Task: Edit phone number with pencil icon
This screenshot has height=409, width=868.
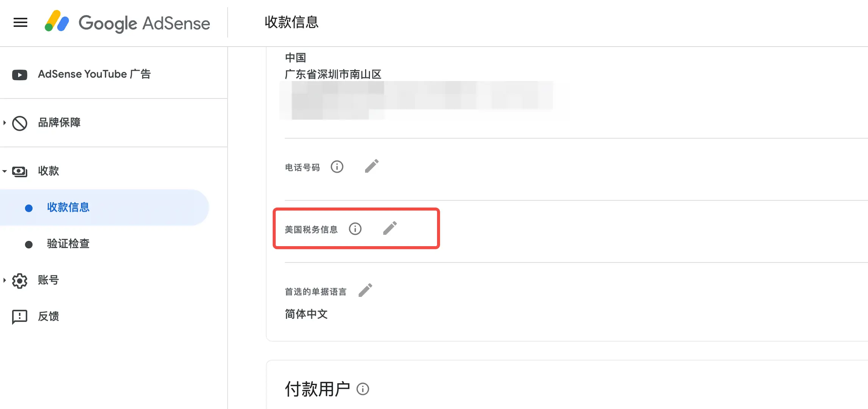Action: coord(372,166)
